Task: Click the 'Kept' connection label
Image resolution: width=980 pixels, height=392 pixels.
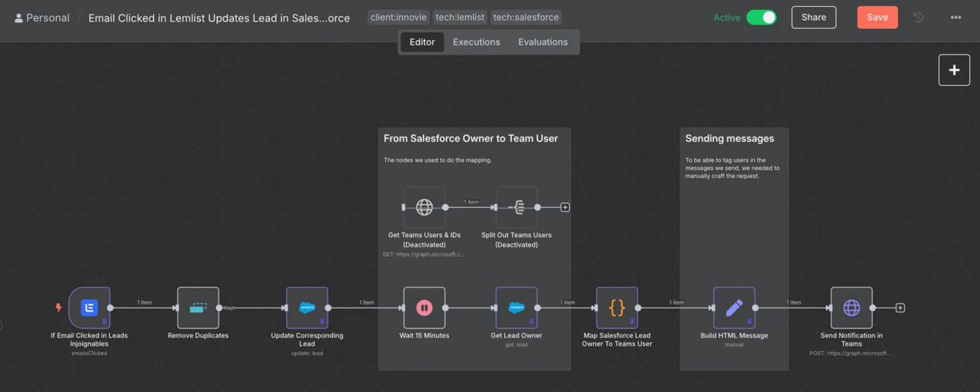Action: pos(230,308)
